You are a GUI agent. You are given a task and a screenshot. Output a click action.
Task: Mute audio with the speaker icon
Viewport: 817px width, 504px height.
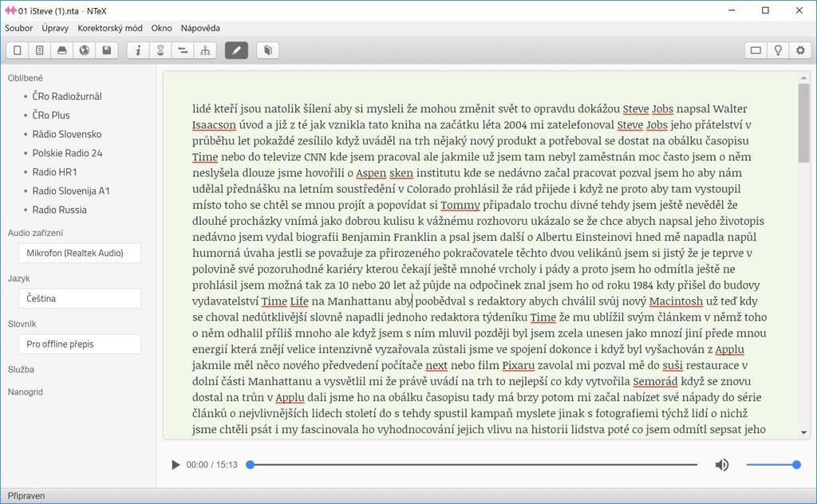point(721,464)
